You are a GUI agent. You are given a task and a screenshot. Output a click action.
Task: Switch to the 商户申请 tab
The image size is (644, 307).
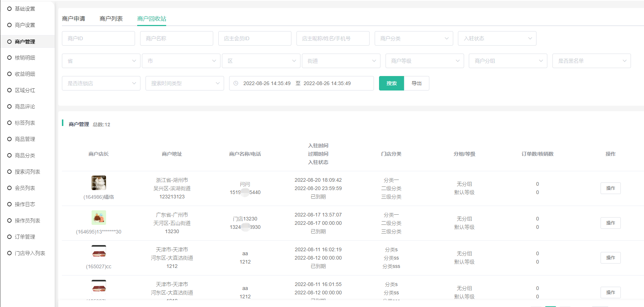tap(73, 18)
